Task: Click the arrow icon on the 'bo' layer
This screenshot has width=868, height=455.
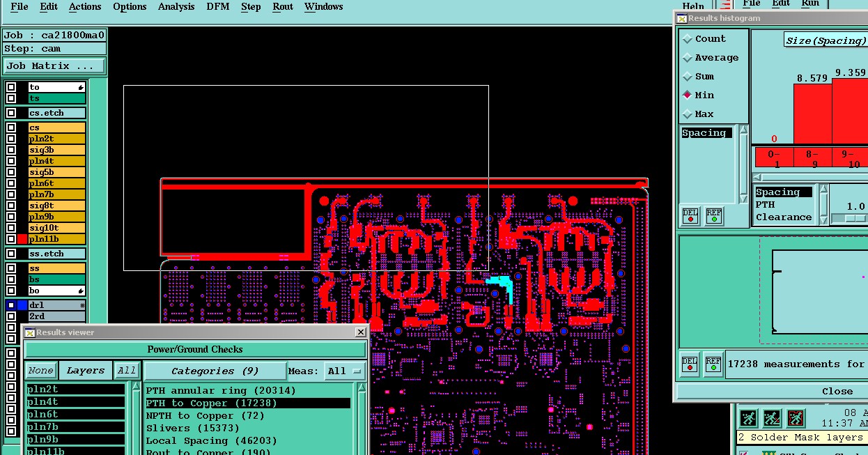Action: click(x=81, y=291)
